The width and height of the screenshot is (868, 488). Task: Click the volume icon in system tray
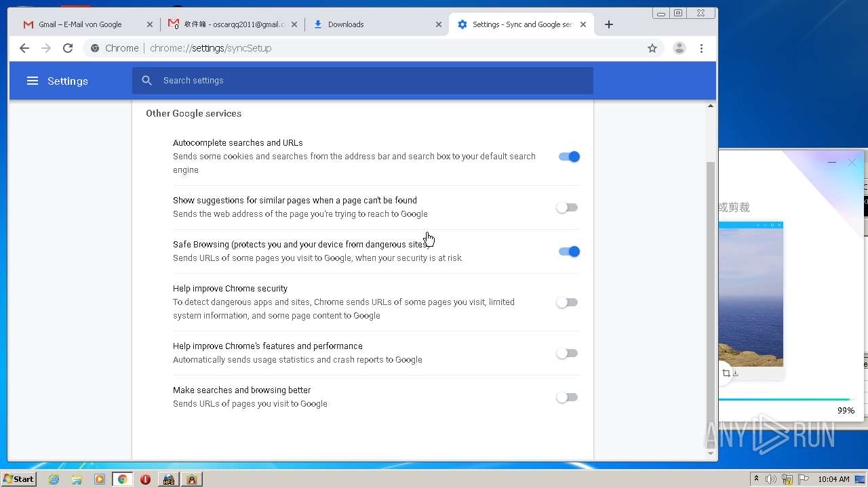(771, 479)
